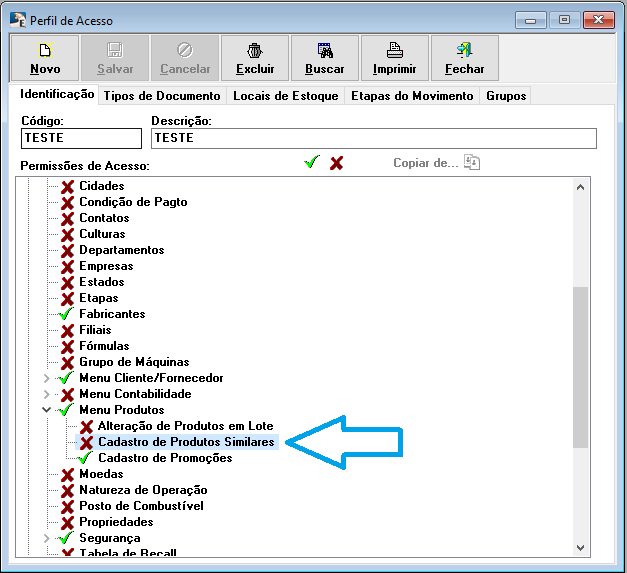Click the Excluir trash icon
The image size is (627, 573).
[255, 50]
